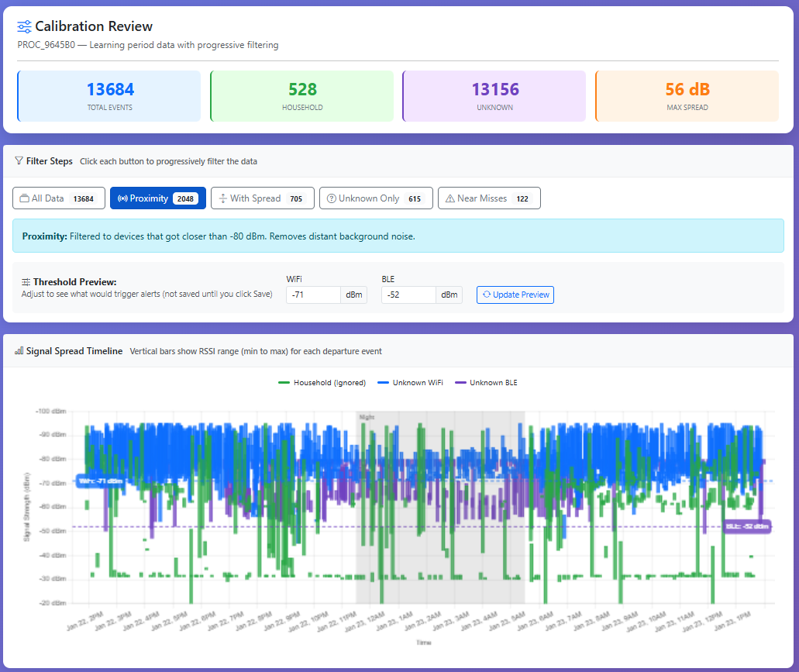Click the refresh icon inside Update Preview

click(488, 295)
